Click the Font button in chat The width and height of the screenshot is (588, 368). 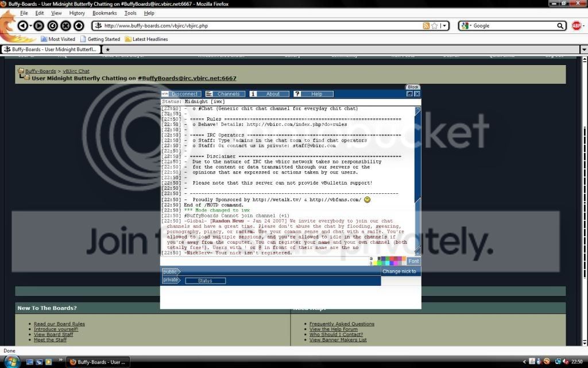coord(413,261)
